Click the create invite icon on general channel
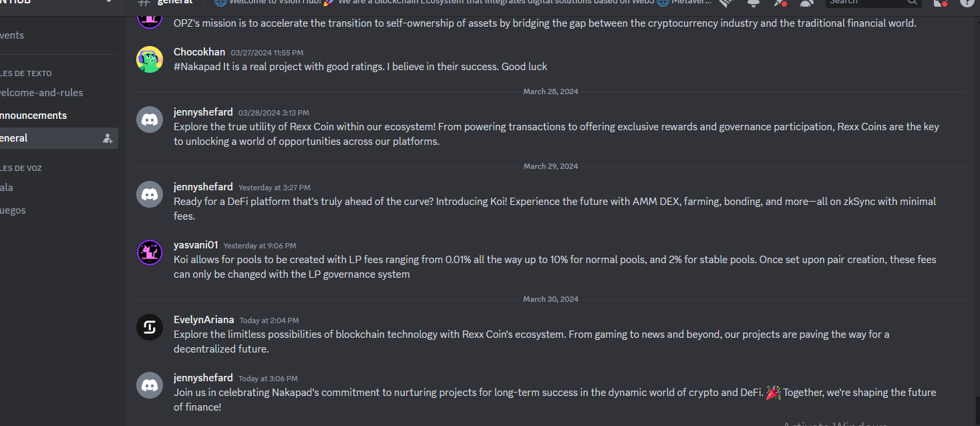This screenshot has width=980, height=426. [108, 138]
